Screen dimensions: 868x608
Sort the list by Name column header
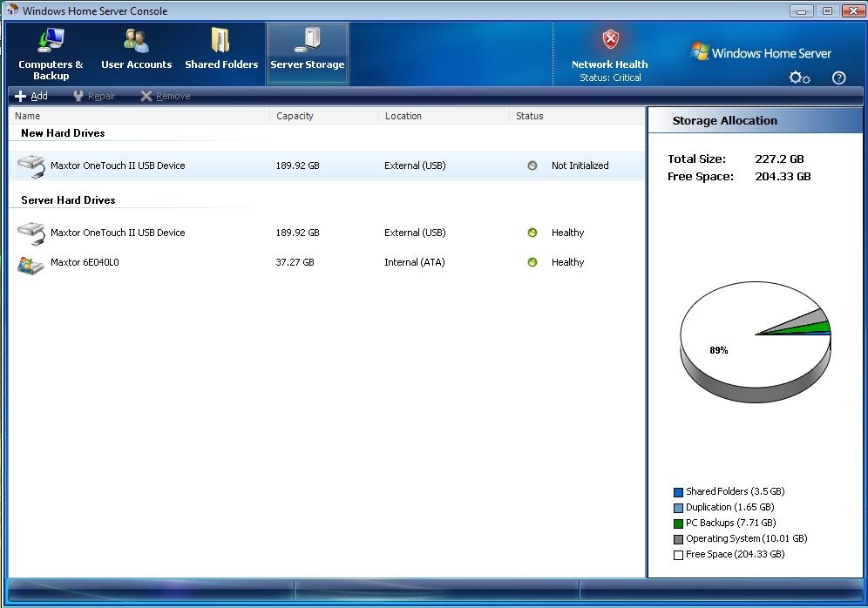pos(28,116)
